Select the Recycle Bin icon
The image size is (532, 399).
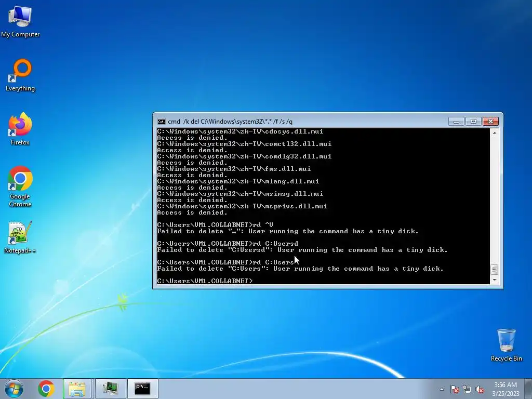tap(506, 345)
